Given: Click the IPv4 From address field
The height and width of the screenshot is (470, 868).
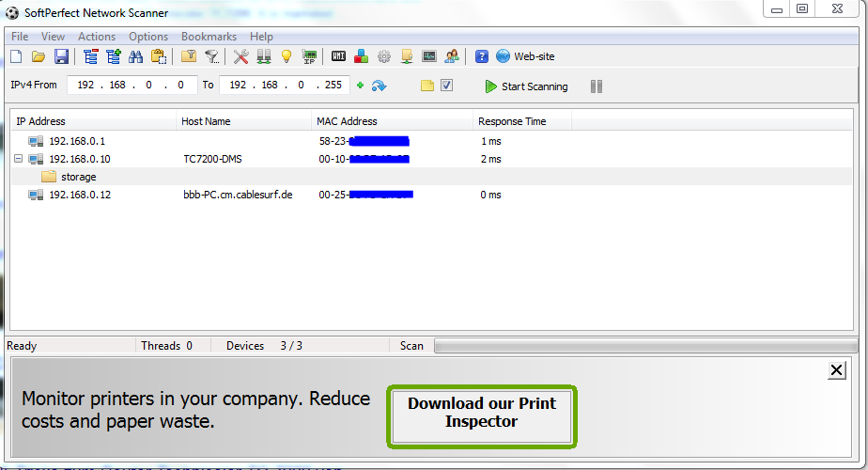Looking at the screenshot, I should (x=132, y=85).
